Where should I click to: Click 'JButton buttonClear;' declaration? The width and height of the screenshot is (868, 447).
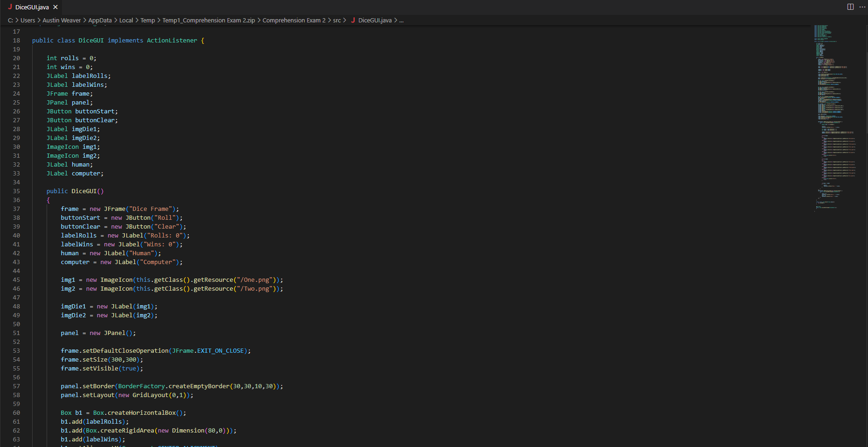[x=82, y=120]
